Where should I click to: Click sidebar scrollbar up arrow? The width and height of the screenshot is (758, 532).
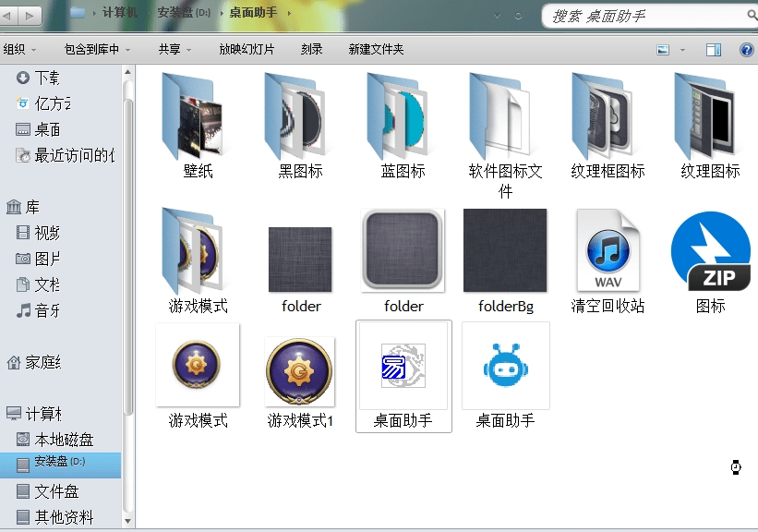click(x=128, y=72)
